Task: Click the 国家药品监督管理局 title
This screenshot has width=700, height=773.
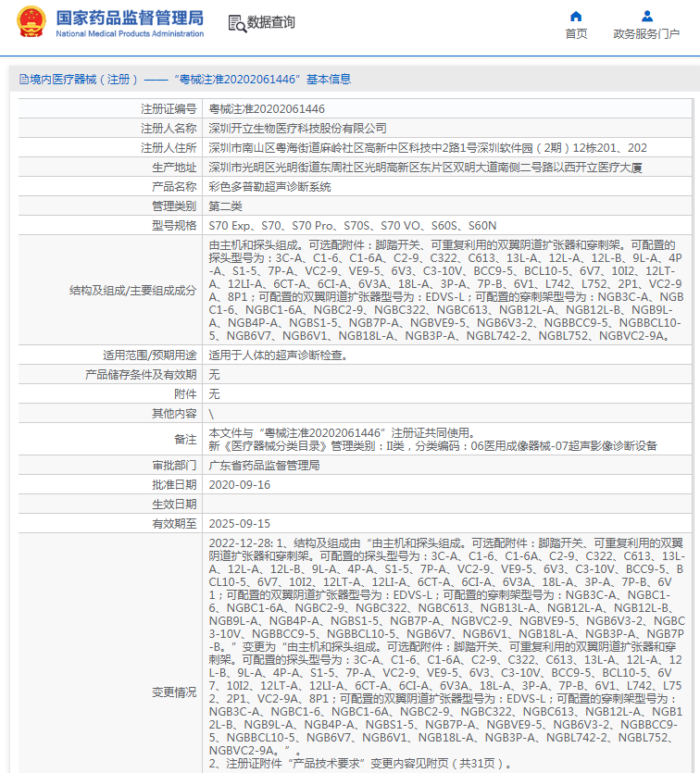Action: (x=130, y=18)
